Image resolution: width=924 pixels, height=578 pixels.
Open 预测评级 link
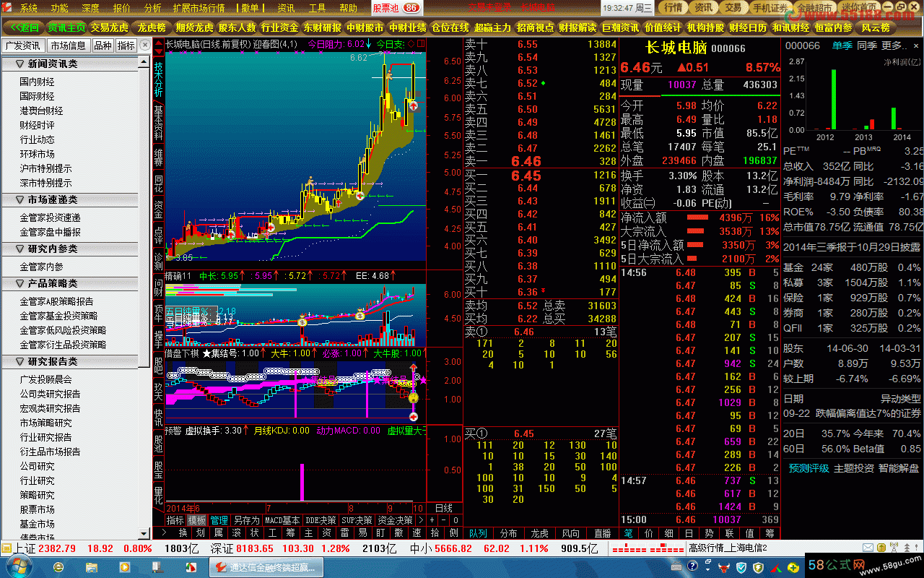(x=808, y=468)
